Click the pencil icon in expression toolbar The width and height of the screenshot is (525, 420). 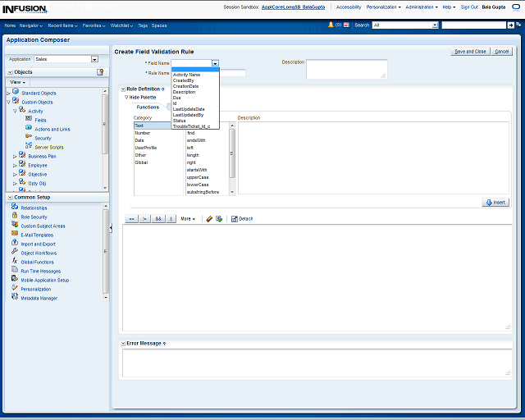click(209, 219)
